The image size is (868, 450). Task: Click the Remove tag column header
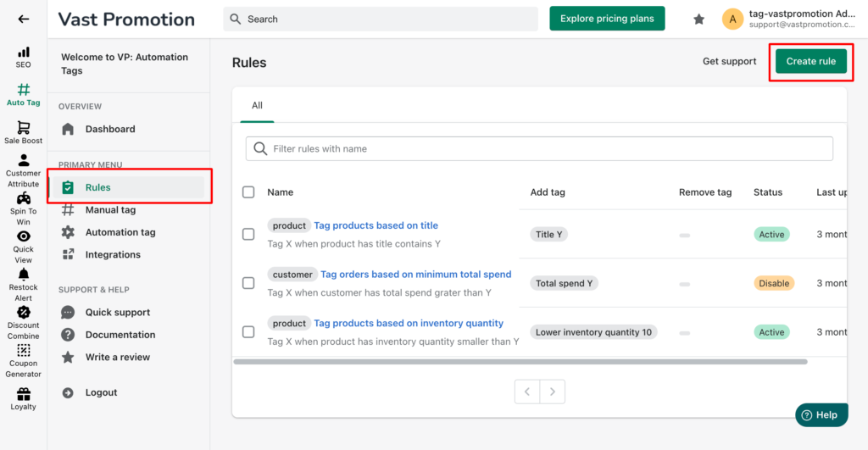705,192
